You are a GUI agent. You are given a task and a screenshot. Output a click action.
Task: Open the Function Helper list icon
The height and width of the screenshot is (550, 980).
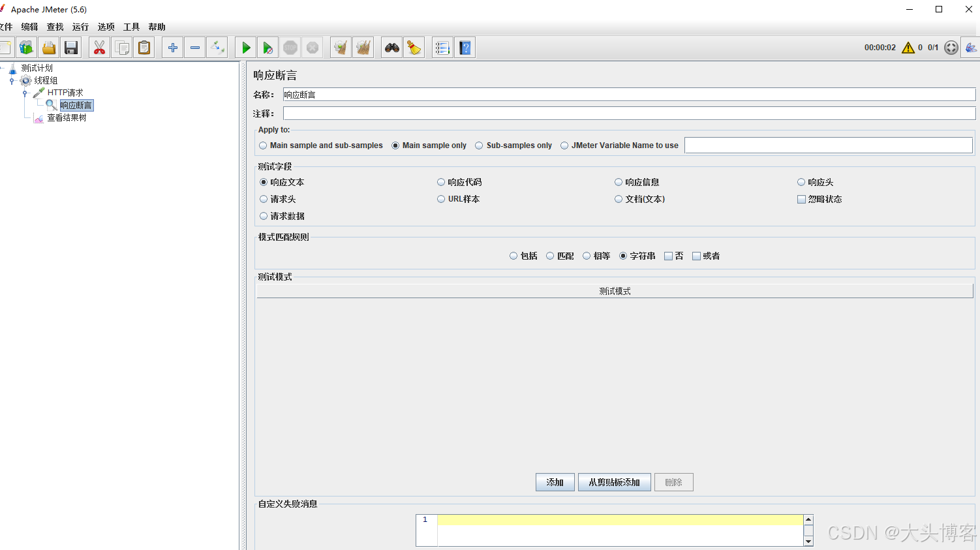click(442, 48)
